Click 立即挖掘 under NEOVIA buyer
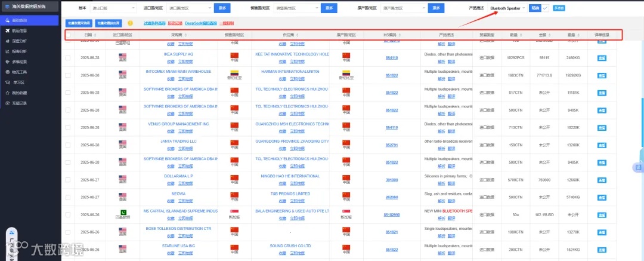This screenshot has width=644, height=261. click(x=185, y=201)
